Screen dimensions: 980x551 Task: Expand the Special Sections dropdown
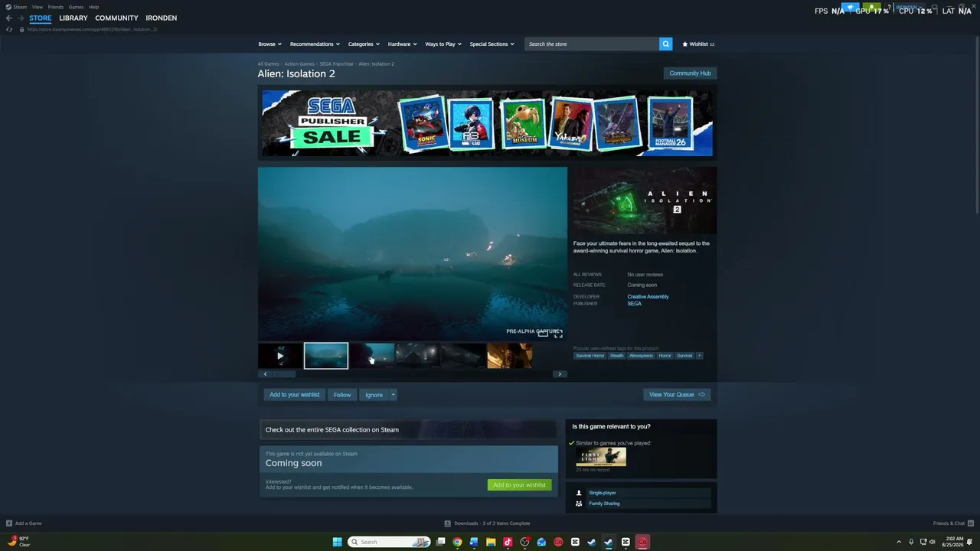[x=492, y=44]
